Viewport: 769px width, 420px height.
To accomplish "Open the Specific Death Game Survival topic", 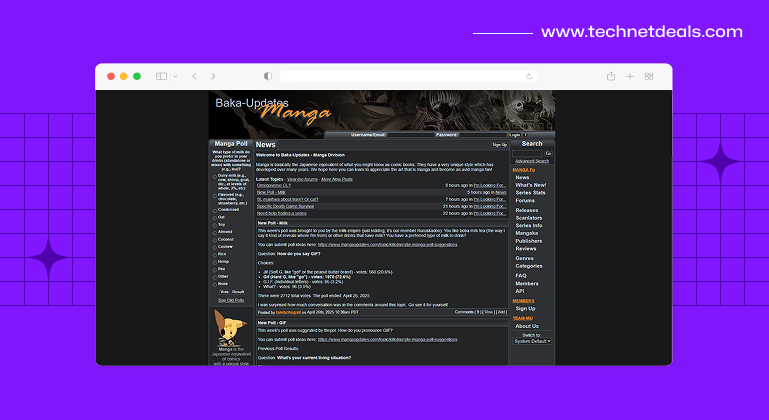I will [x=285, y=207].
